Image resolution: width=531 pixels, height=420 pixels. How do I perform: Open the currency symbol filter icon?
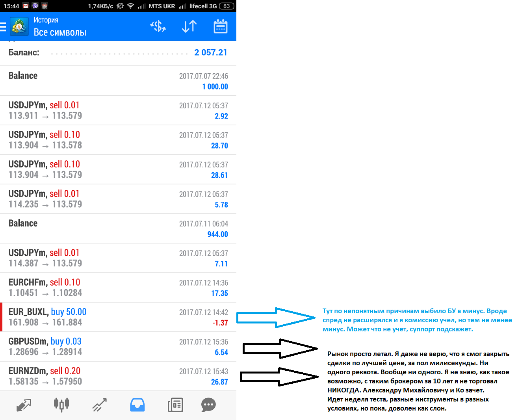158,26
